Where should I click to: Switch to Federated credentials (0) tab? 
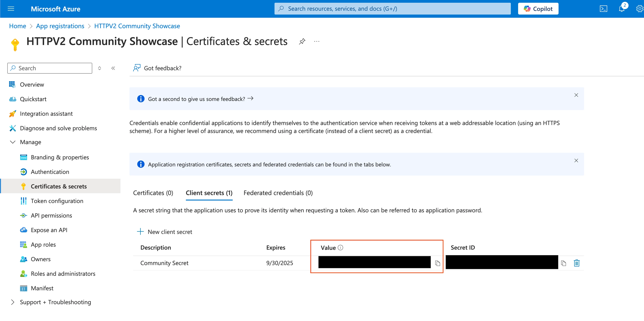pos(278,193)
